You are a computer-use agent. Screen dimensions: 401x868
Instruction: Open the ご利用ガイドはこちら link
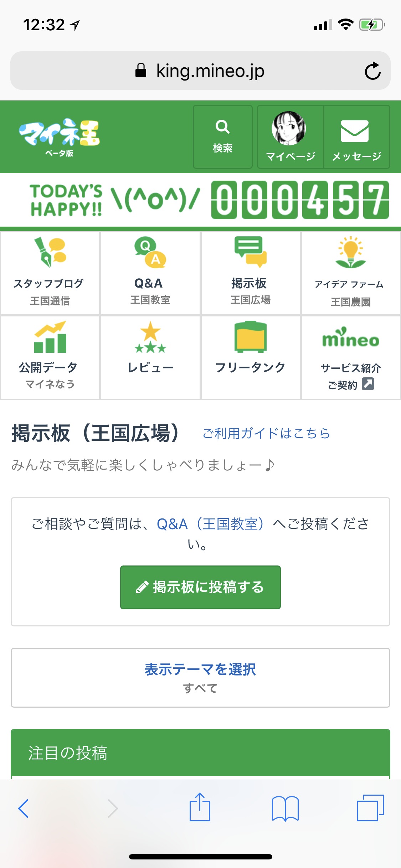pos(266,433)
